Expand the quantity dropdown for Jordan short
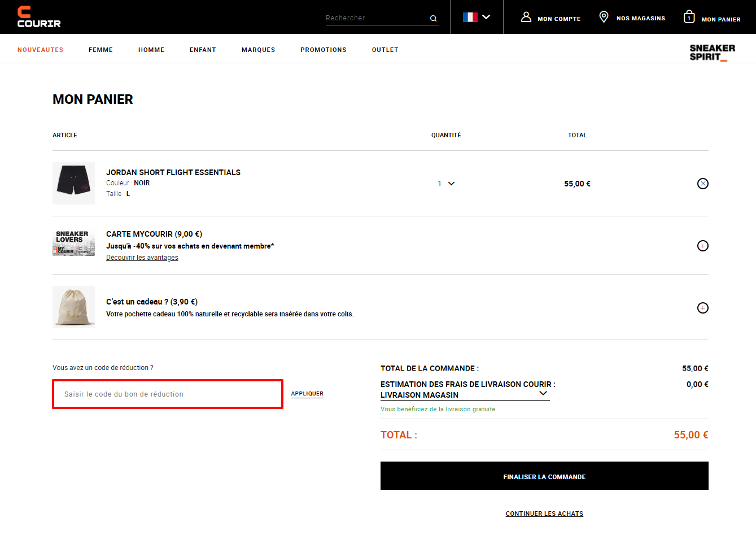The image size is (756, 548). pos(446,184)
